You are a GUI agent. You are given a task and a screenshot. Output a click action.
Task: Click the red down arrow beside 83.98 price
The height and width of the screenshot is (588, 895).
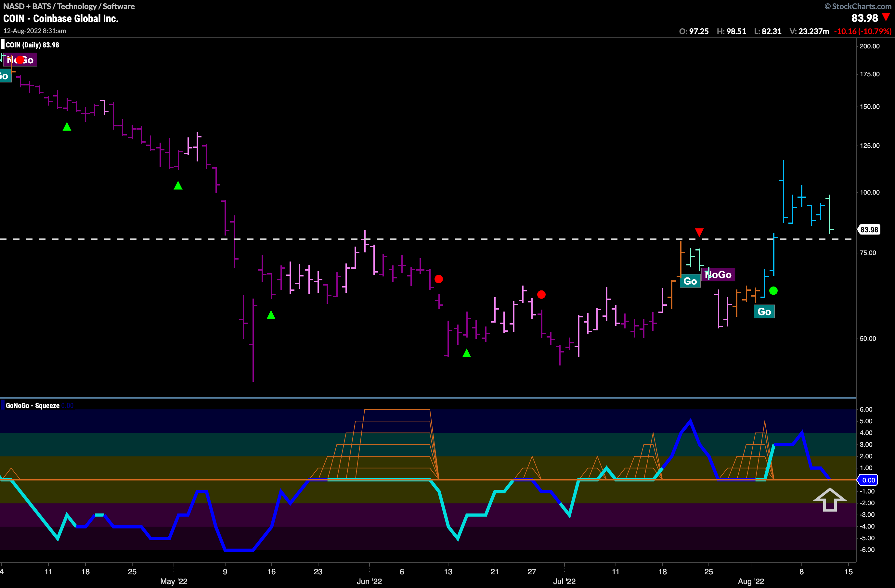[886, 17]
